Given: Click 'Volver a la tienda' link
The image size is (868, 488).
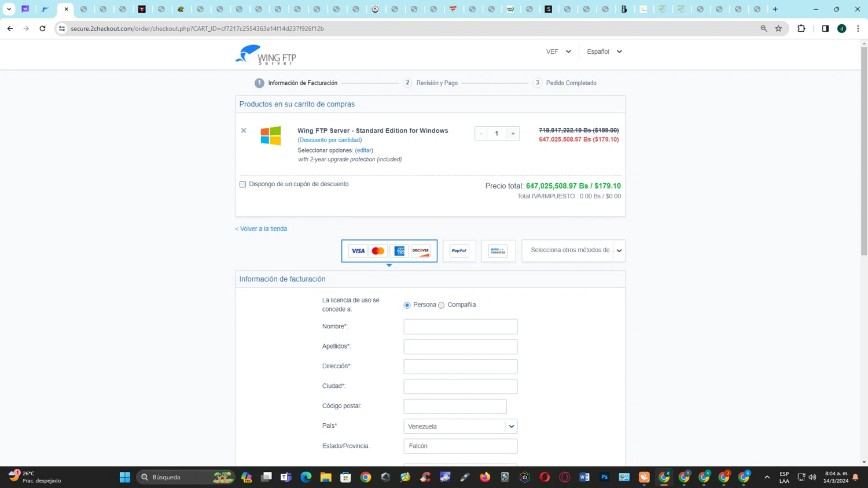Looking at the screenshot, I should [261, 229].
